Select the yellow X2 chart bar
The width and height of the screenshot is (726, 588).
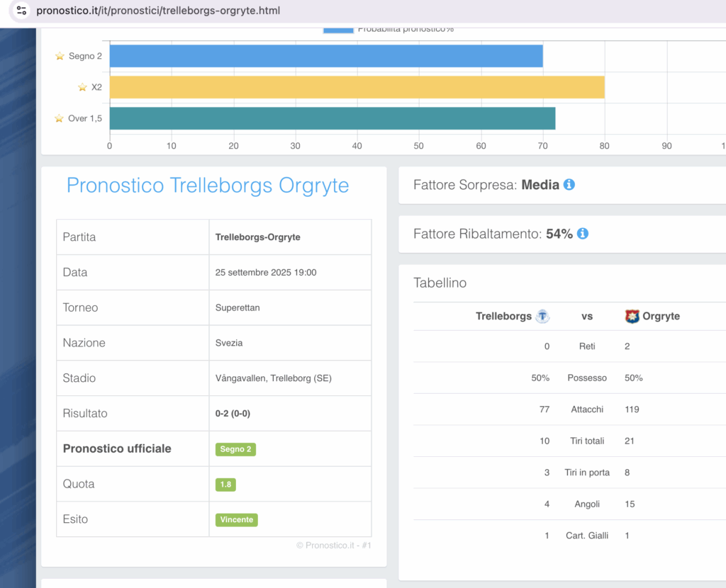tap(357, 87)
